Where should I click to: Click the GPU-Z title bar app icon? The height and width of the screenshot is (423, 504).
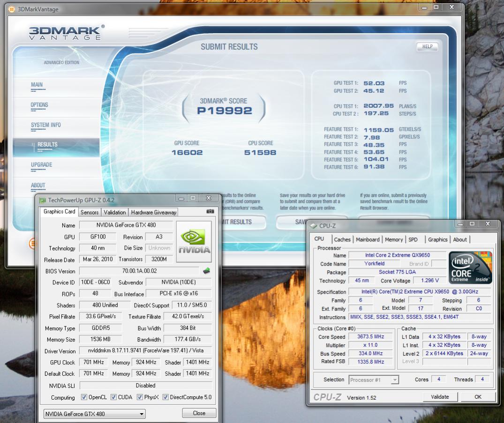coord(42,200)
